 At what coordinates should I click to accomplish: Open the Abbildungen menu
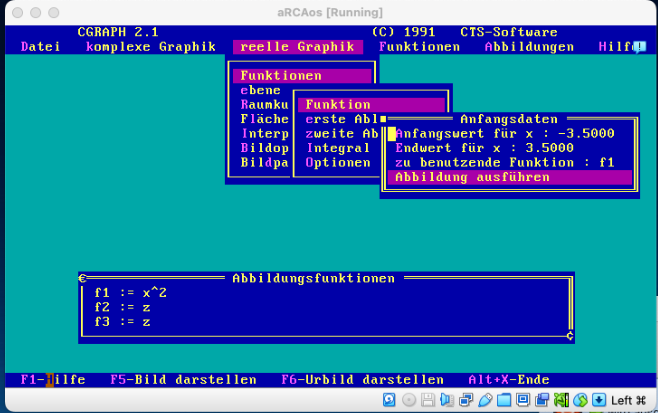529,47
